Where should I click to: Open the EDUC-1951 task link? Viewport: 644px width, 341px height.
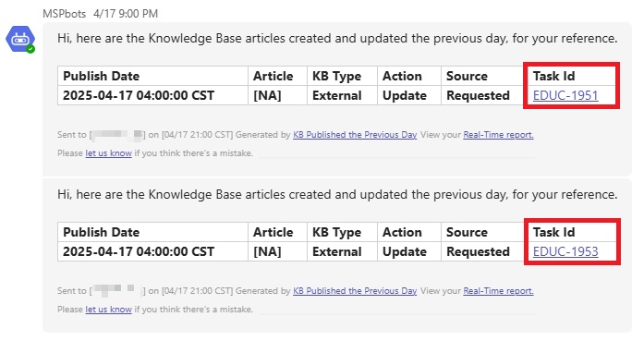565,95
